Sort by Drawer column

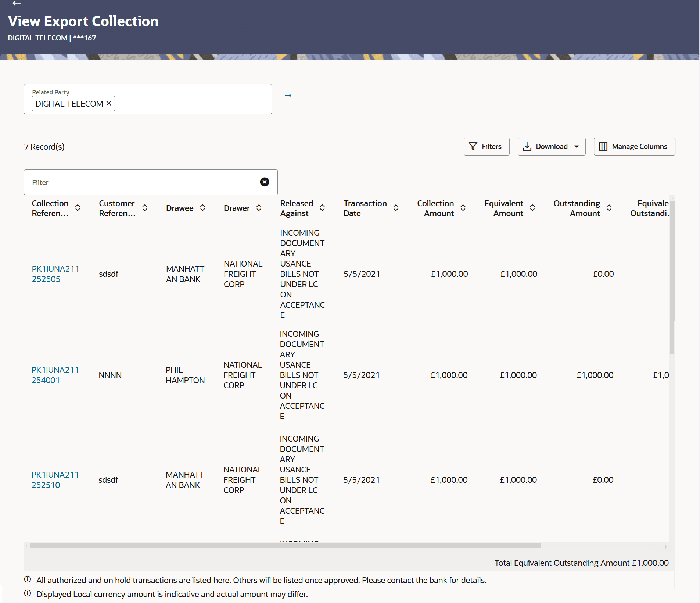[259, 208]
